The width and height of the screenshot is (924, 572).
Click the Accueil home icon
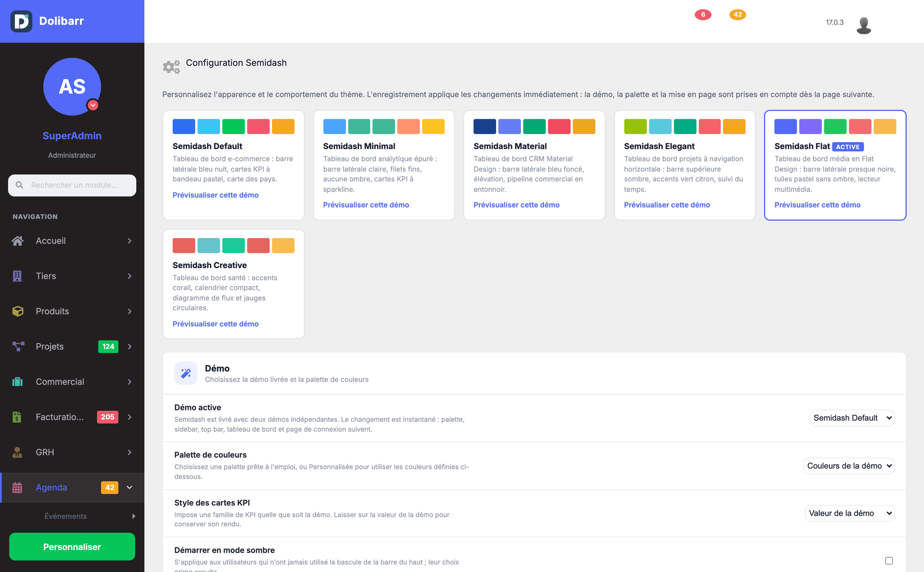pos(18,241)
